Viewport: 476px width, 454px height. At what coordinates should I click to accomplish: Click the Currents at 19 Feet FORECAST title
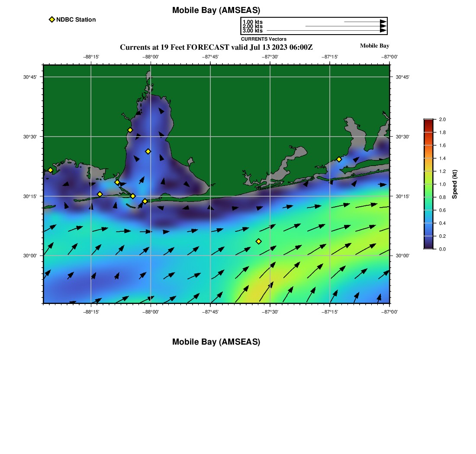coord(216,47)
